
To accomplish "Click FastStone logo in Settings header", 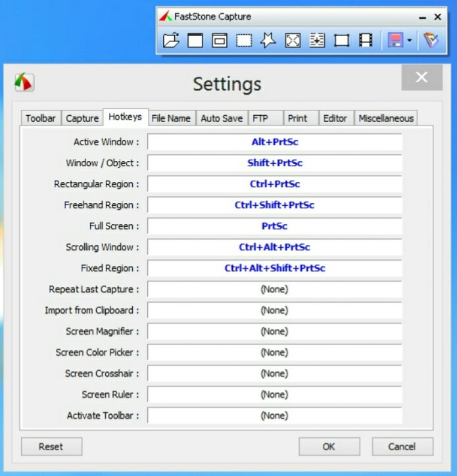I will pyautogui.click(x=24, y=82).
